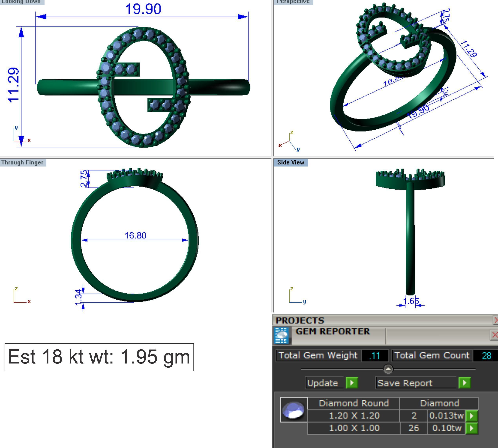Screen dimensions: 498x448
Task: Select the 19.90 dimension in Looking Down view
Action: (143, 9)
